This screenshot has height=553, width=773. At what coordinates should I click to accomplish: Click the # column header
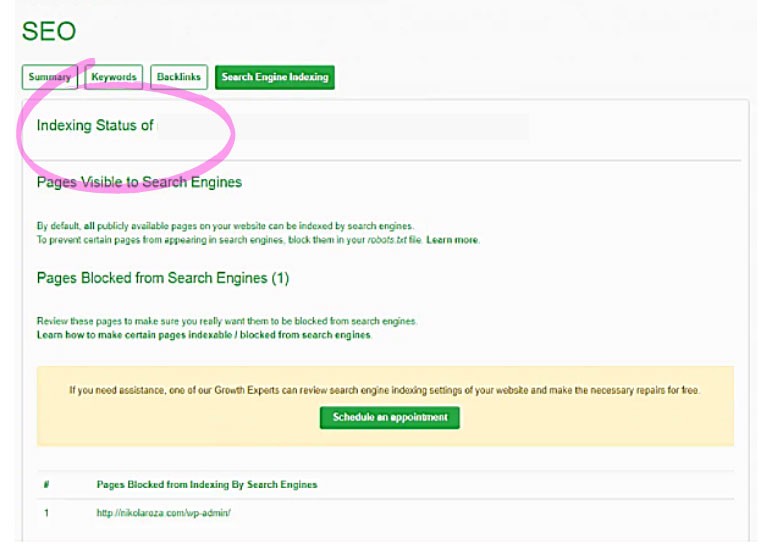46,484
